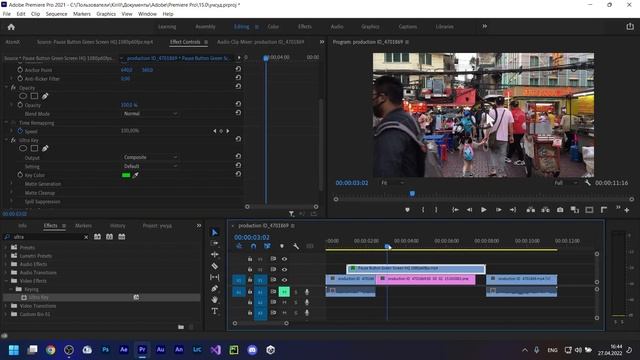Viewport: 640px width, 360px height.
Task: Select the Hand tool
Action: 215,300
